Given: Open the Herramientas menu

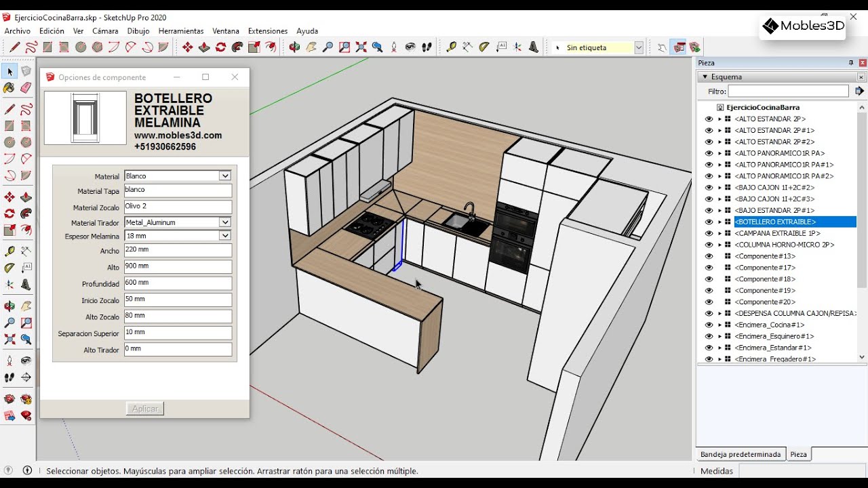Looking at the screenshot, I should pos(181,31).
